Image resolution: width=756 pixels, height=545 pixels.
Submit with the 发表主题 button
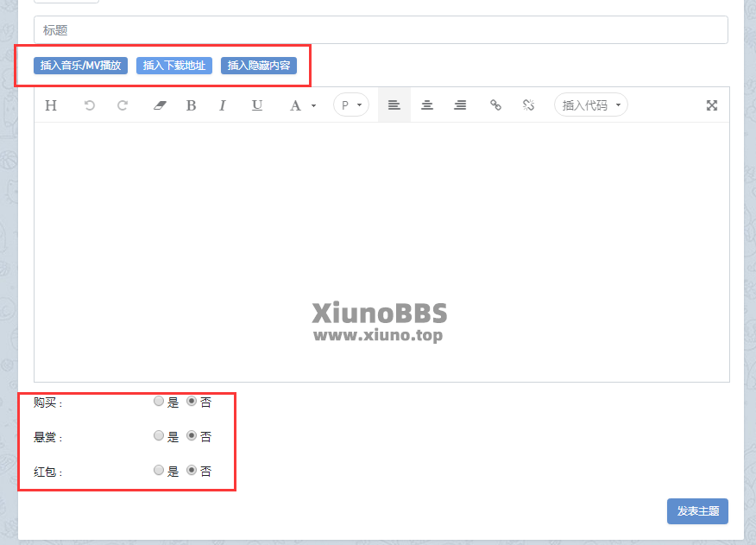click(x=697, y=511)
